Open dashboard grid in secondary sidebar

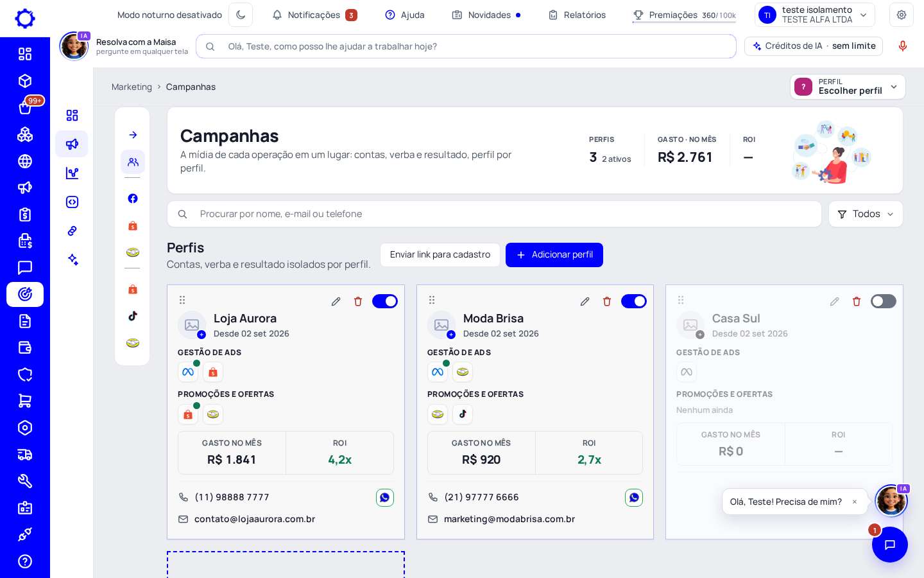[72, 116]
